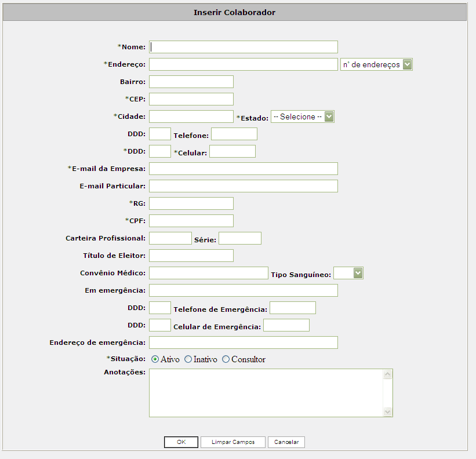Click the Cancelar button
The width and height of the screenshot is (476, 459).
[286, 442]
